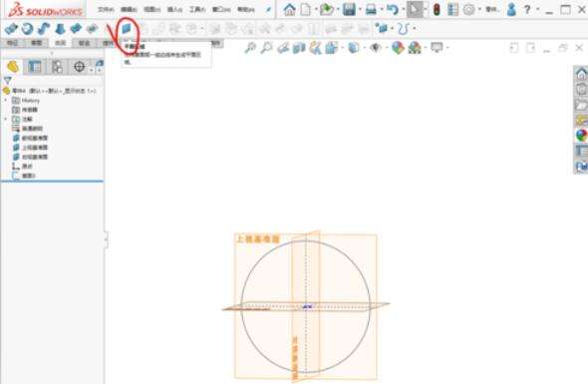Viewport: 588px width, 384px height.
Task: Open View Settings monitor icon
Action: (x=437, y=48)
